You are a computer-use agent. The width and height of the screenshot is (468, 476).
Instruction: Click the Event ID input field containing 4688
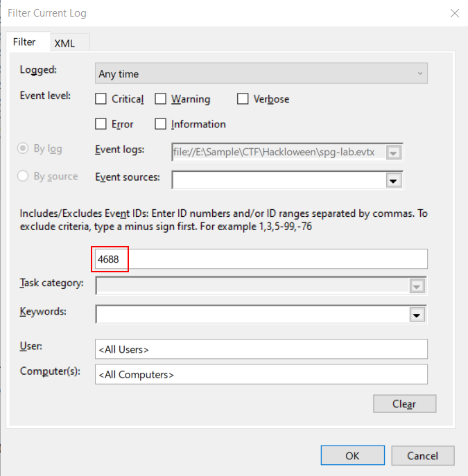click(x=261, y=259)
